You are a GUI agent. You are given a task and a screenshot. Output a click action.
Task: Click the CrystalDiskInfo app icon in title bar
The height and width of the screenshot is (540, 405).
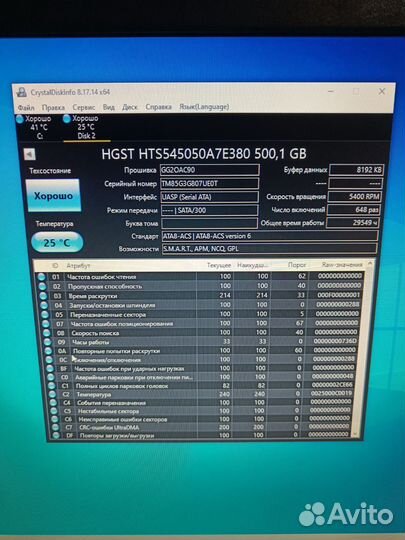pyautogui.click(x=22, y=92)
